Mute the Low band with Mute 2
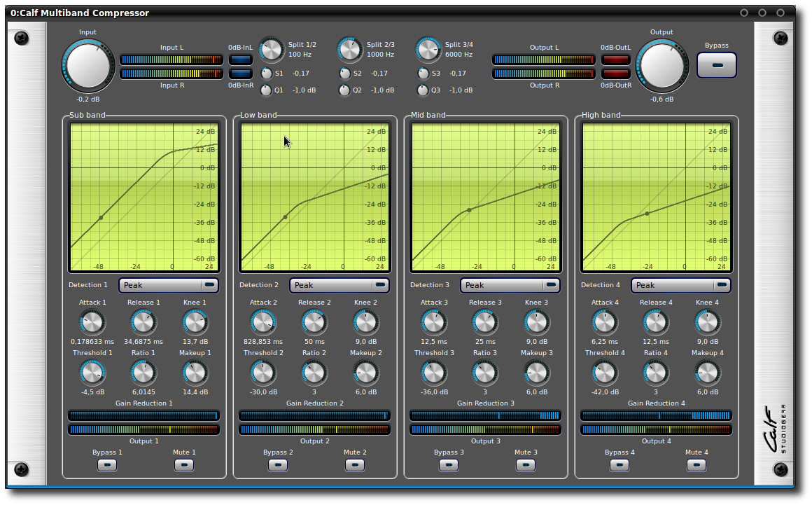Image resolution: width=812 pixels, height=505 pixels. pyautogui.click(x=354, y=464)
